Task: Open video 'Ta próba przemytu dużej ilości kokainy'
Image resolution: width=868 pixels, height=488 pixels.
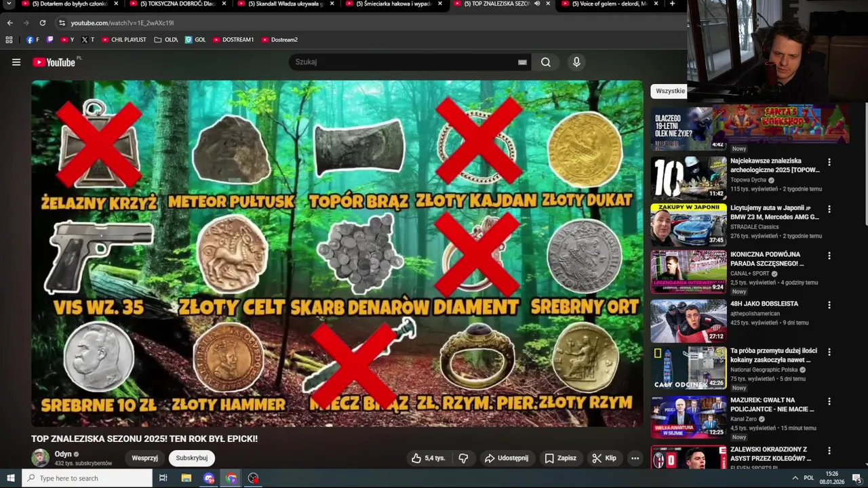Action: click(x=774, y=355)
